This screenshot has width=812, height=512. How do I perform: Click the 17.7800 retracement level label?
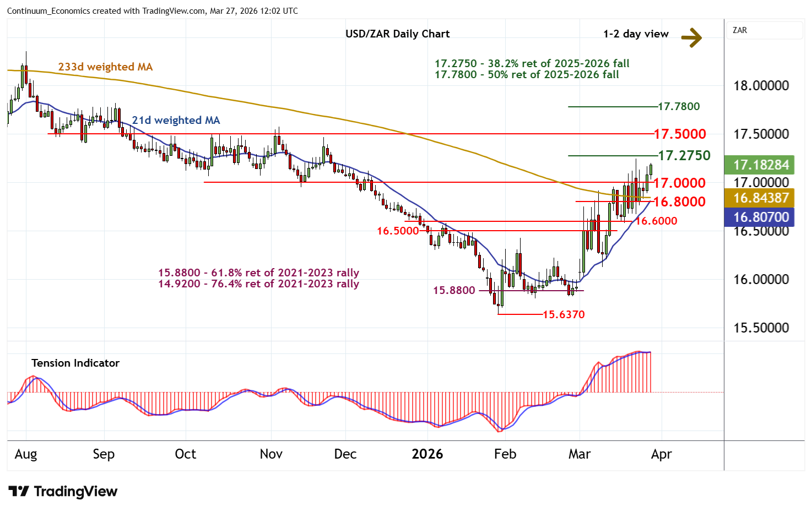pyautogui.click(x=679, y=106)
